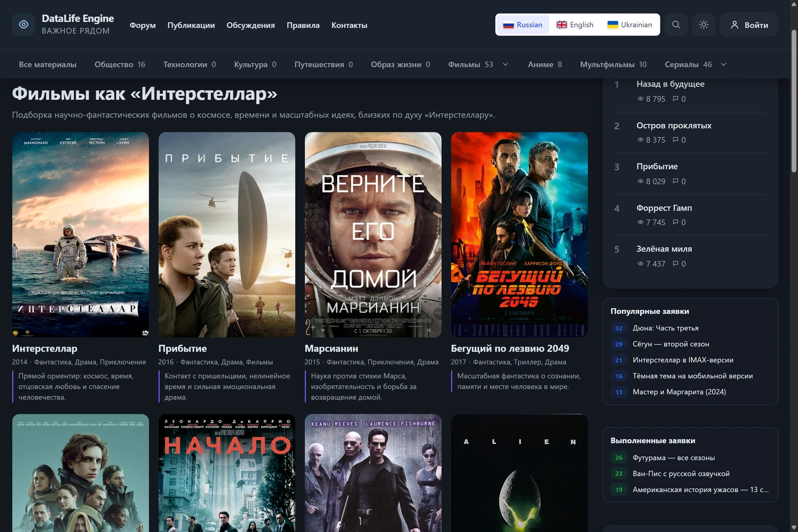The width and height of the screenshot is (798, 532).
Task: Open the Обсуждения menu item
Action: 250,25
